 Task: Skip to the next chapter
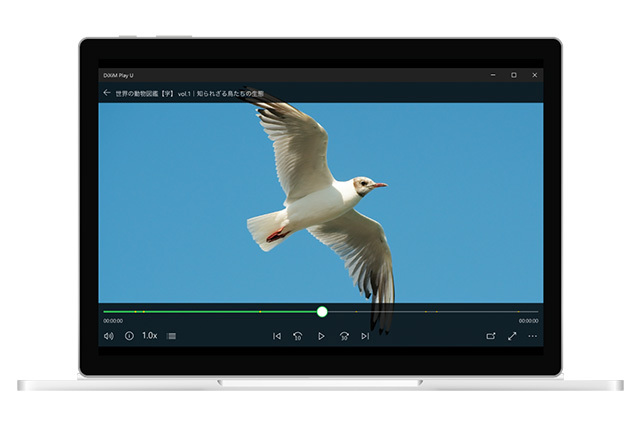[365, 336]
